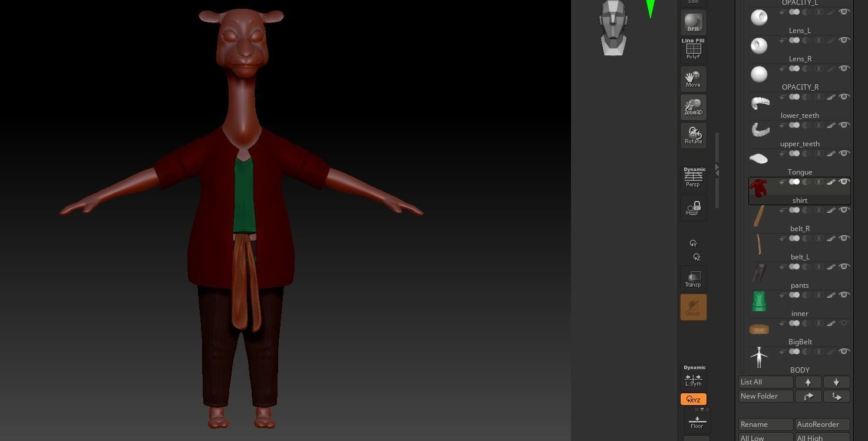Click the All High button
The width and height of the screenshot is (868, 441).
click(x=822, y=437)
